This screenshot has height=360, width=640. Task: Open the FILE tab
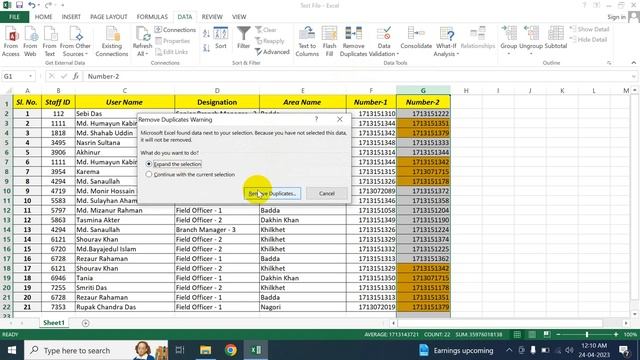[x=14, y=17]
